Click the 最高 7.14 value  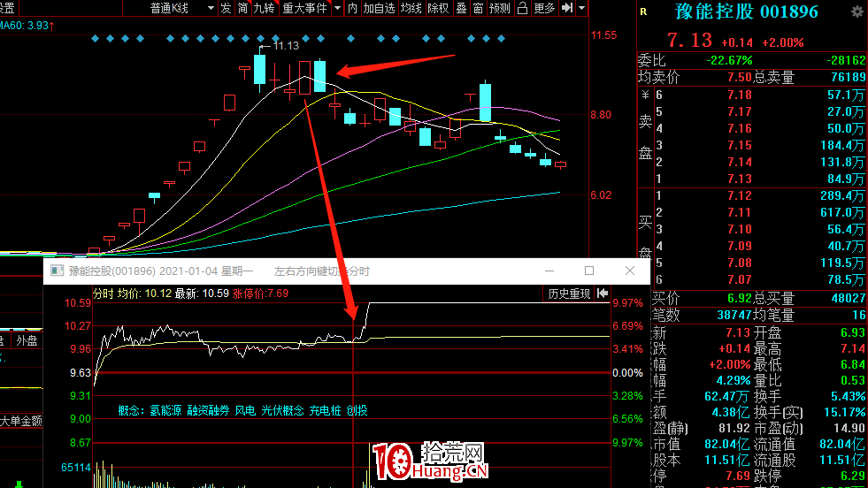(x=852, y=348)
